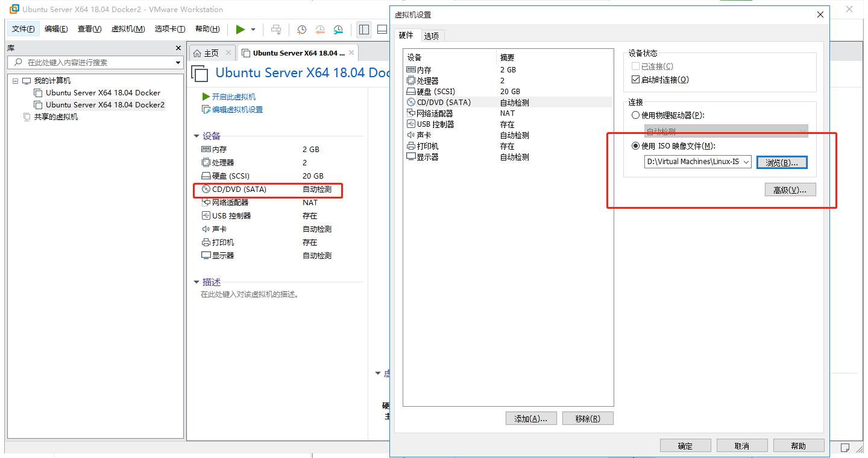868x458 pixels.
Task: Click the 硬盘 (SCSI) disk icon in VM summary
Action: [x=206, y=176]
